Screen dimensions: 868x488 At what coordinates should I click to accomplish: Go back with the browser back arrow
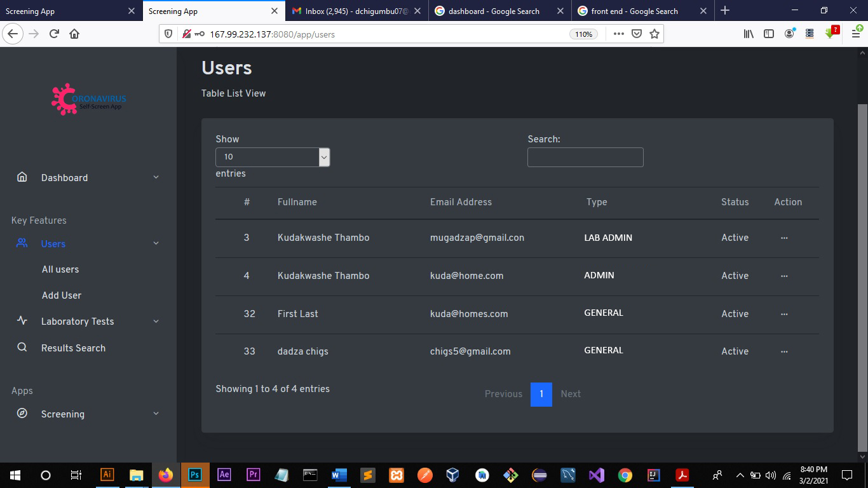13,34
